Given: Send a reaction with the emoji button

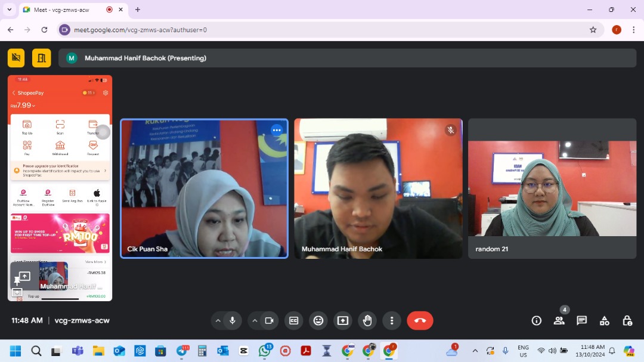Looking at the screenshot, I should (x=318, y=320).
